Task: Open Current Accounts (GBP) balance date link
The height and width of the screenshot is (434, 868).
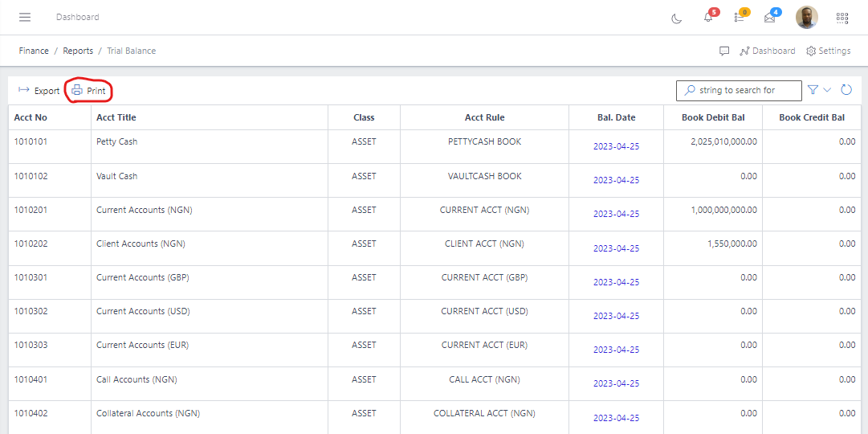Action: pyautogui.click(x=616, y=281)
